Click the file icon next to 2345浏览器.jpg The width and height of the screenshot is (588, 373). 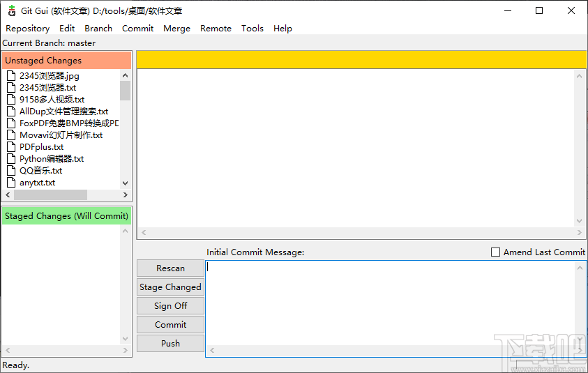pos(11,76)
